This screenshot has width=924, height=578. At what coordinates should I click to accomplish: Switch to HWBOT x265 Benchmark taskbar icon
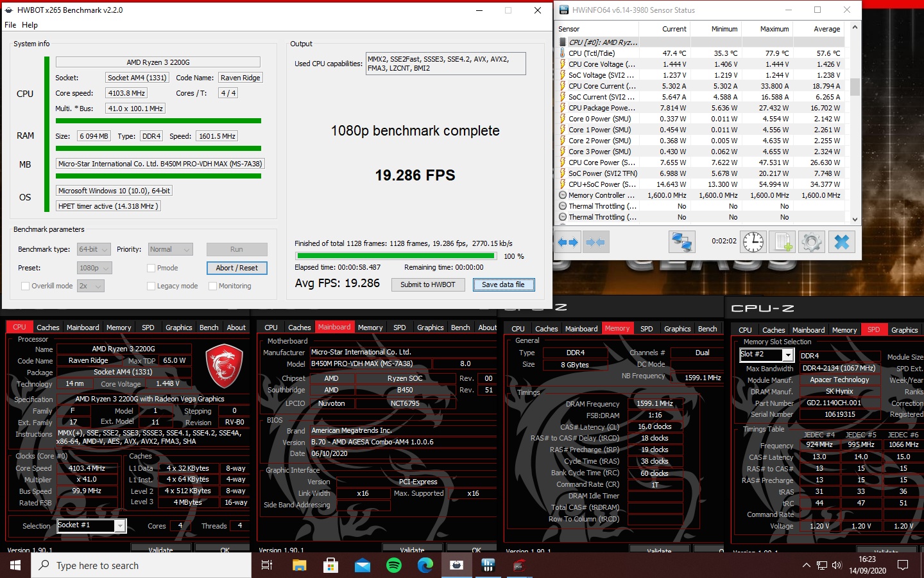(x=456, y=565)
